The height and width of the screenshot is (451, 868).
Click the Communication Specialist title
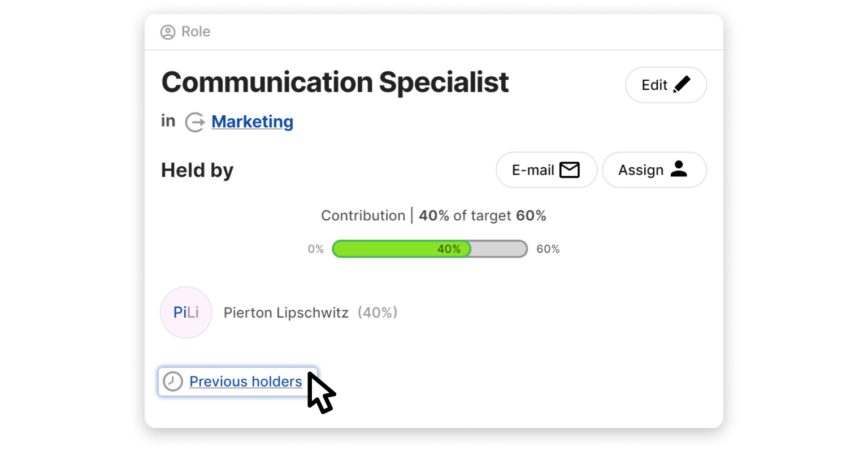point(335,83)
